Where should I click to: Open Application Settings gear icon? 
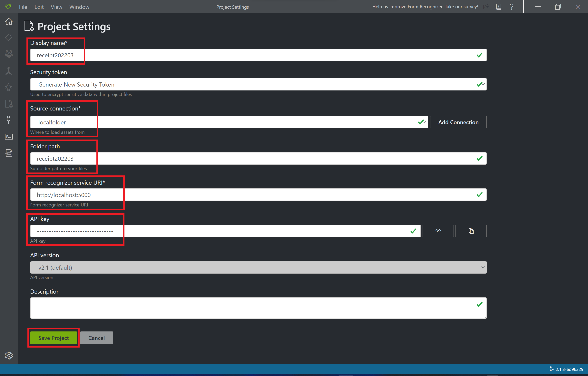(9, 355)
